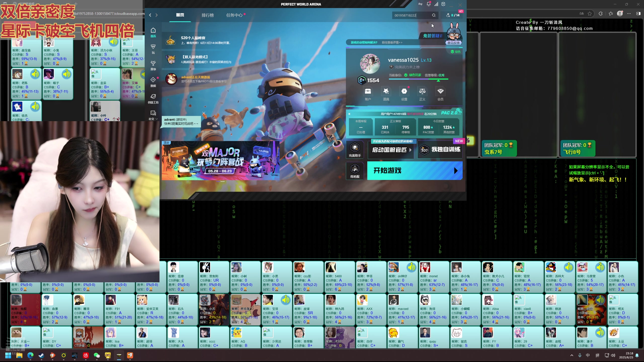This screenshot has height=362, width=644.
Task: Go forward with the right navigation arrow
Action: point(156,15)
